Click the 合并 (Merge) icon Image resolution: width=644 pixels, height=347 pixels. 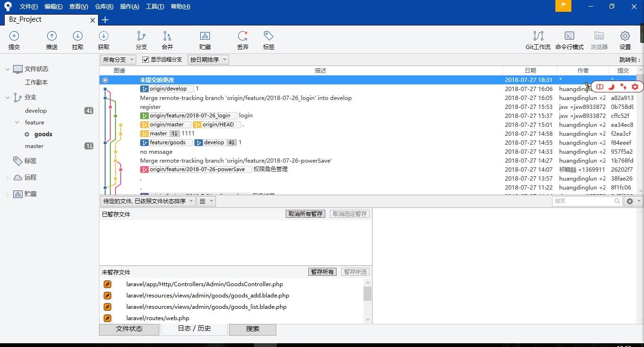pyautogui.click(x=166, y=40)
